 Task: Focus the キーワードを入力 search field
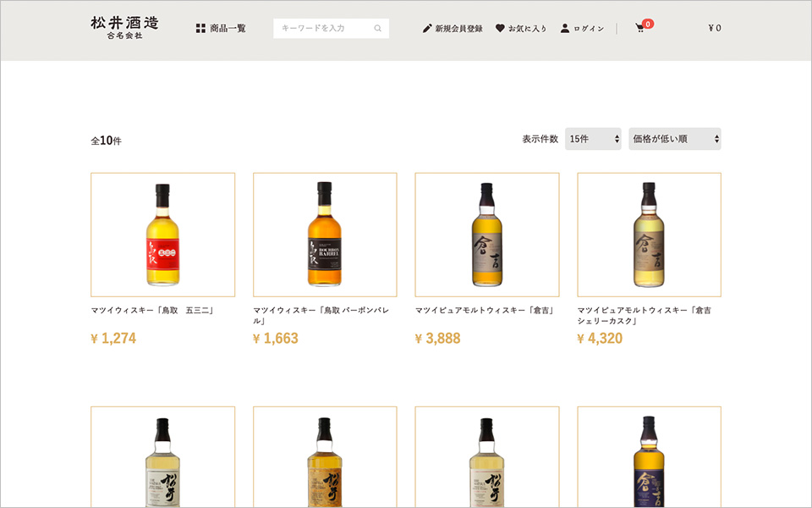click(331, 28)
